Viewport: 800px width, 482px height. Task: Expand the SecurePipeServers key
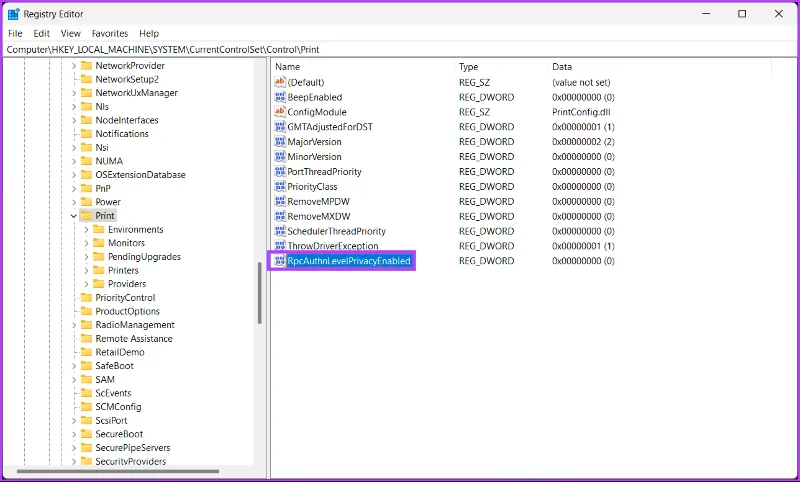(73, 448)
